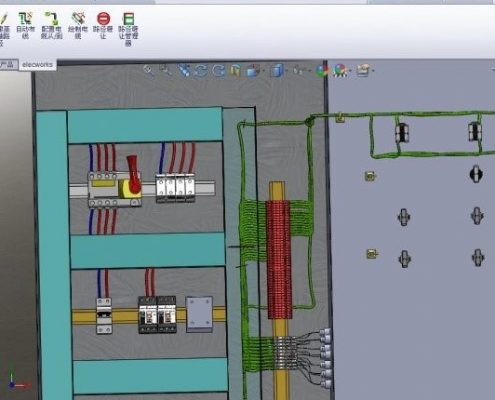Select the Zoom to Area tool
The image size is (495, 400).
click(165, 71)
